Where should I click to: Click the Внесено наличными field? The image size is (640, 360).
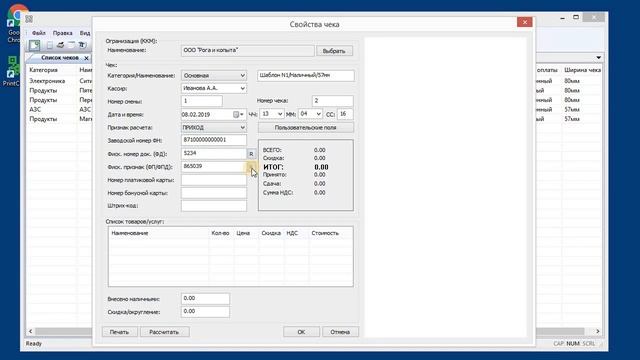tap(205, 299)
